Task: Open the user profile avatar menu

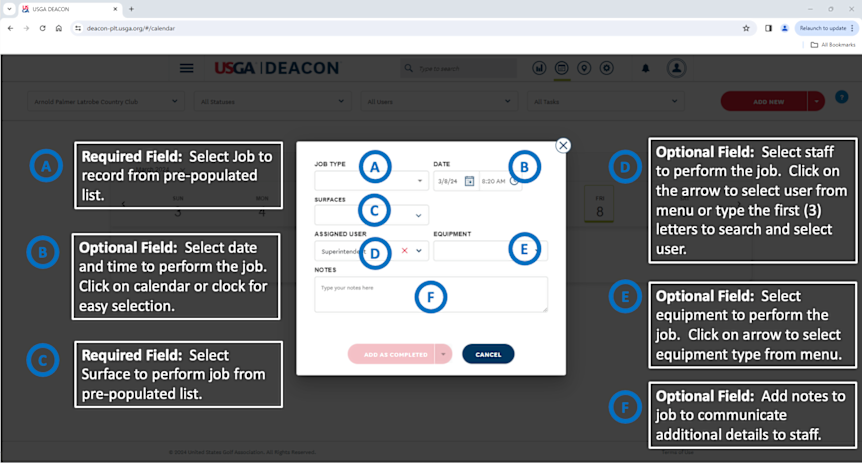Action: pos(676,68)
